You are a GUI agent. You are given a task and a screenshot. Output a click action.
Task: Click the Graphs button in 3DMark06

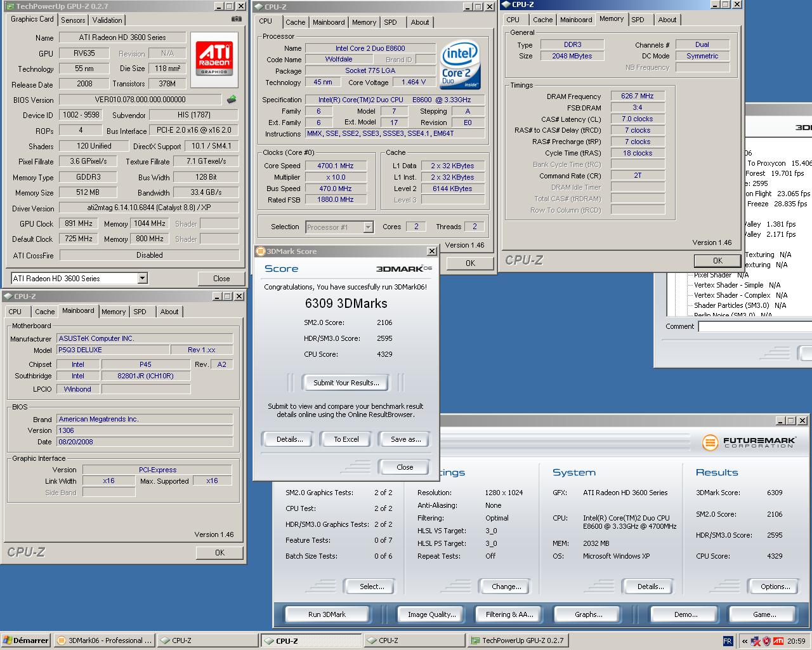coord(588,614)
